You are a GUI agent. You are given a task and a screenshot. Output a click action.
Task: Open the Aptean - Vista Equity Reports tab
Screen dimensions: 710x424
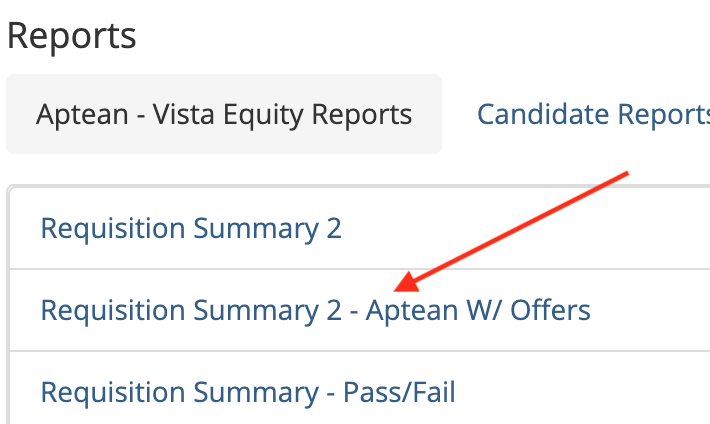point(223,114)
